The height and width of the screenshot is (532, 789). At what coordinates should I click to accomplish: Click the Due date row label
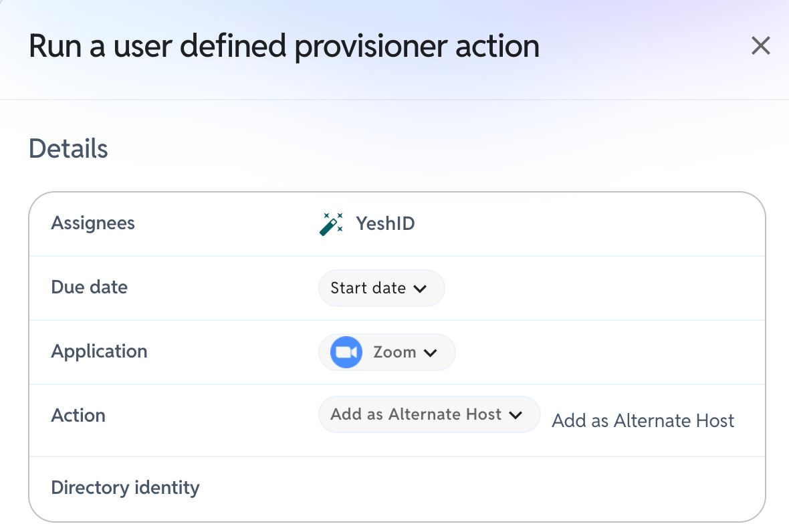(x=90, y=287)
